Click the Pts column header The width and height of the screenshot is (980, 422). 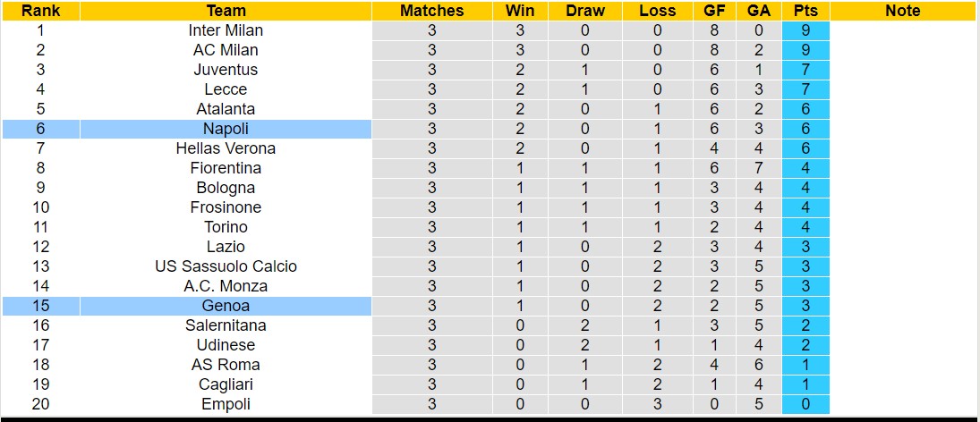click(x=805, y=11)
